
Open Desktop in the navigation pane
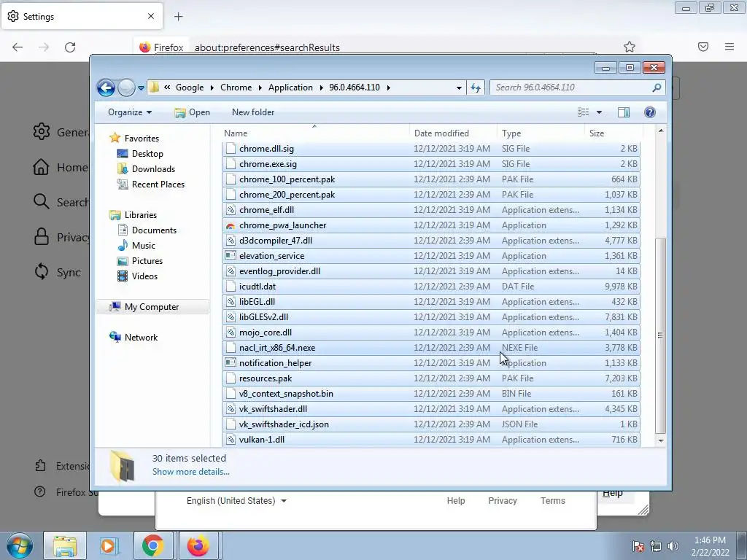147,154
